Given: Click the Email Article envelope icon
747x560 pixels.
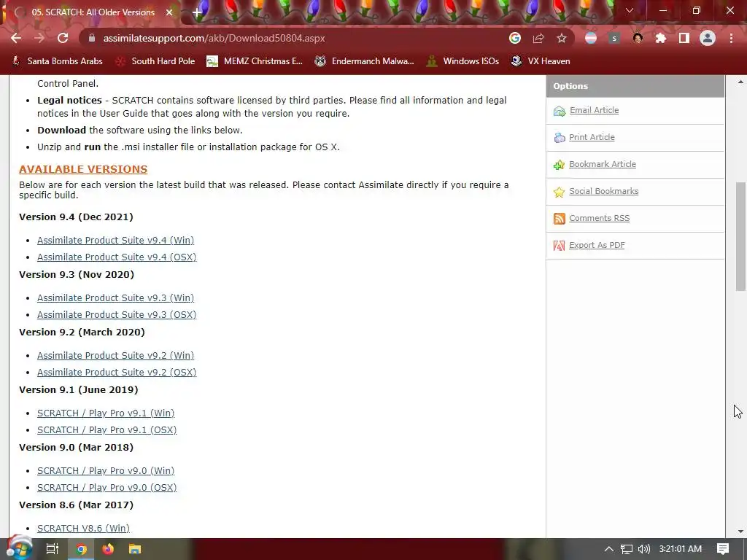Looking at the screenshot, I should coord(560,111).
